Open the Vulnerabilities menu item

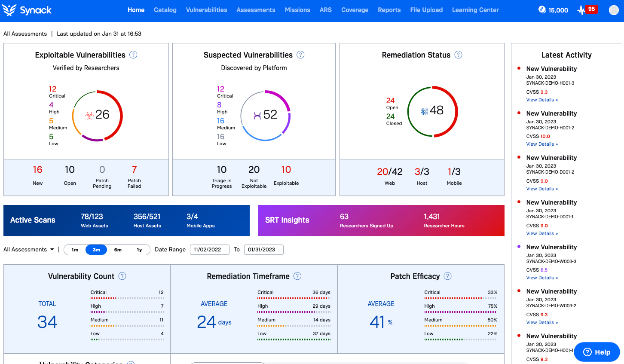206,10
